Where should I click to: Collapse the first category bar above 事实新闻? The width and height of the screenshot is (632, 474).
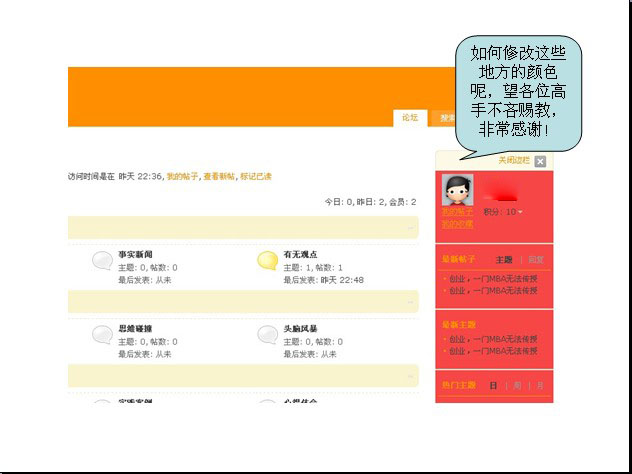point(411,228)
